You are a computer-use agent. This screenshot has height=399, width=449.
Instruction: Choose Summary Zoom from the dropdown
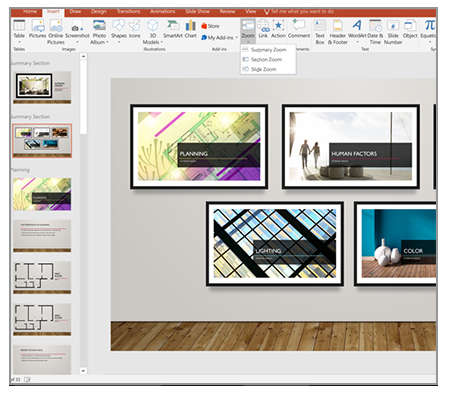click(x=265, y=50)
